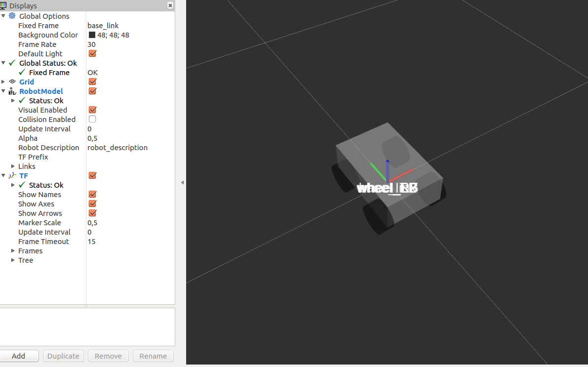
Task: Click the Displays panel monitor icon
Action: (x=3, y=5)
